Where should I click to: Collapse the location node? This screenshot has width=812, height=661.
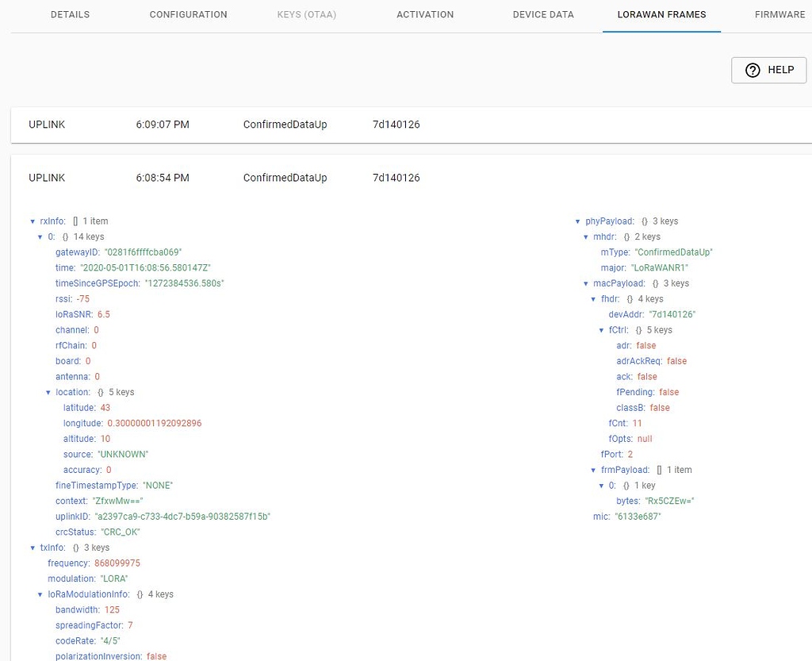pos(48,391)
